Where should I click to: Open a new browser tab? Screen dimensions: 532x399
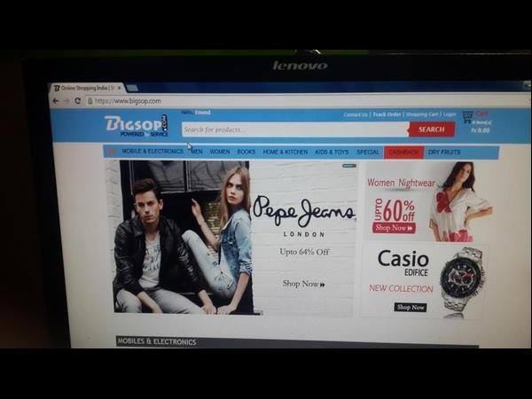coord(132,88)
